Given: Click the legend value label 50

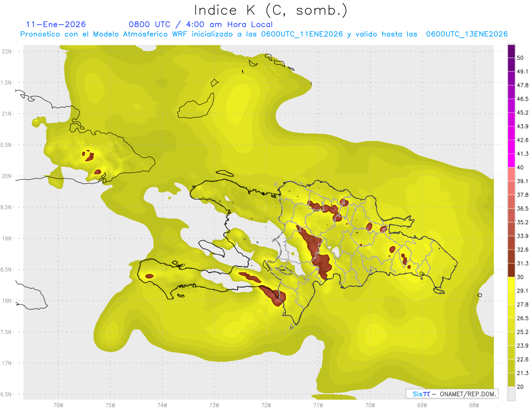Looking at the screenshot, I should 520,58.
